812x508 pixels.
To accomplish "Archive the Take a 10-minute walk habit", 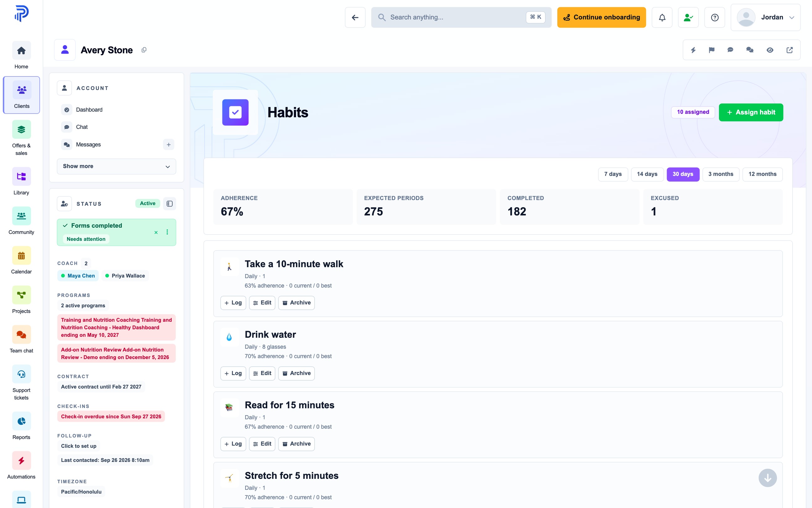I will [x=296, y=303].
